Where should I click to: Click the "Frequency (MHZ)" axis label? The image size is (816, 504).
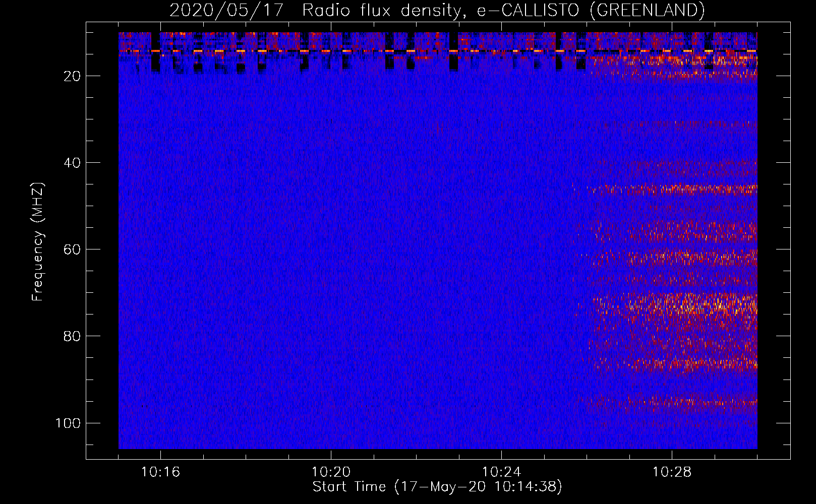38,241
